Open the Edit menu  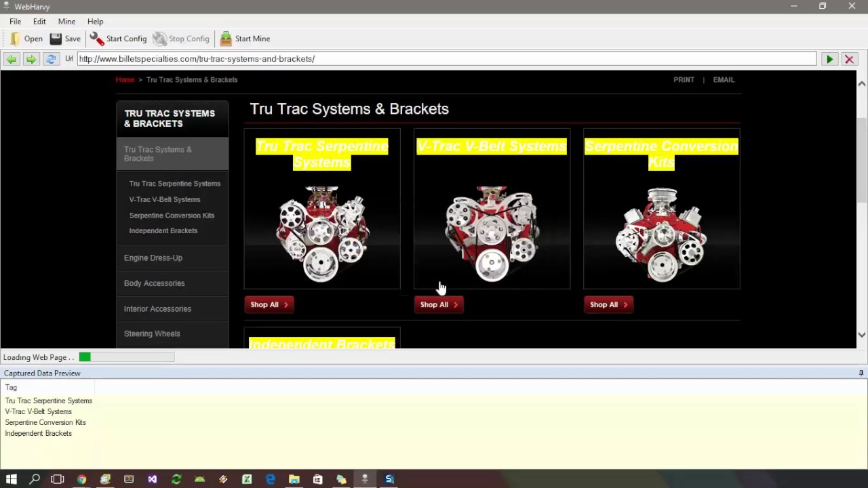(x=39, y=22)
